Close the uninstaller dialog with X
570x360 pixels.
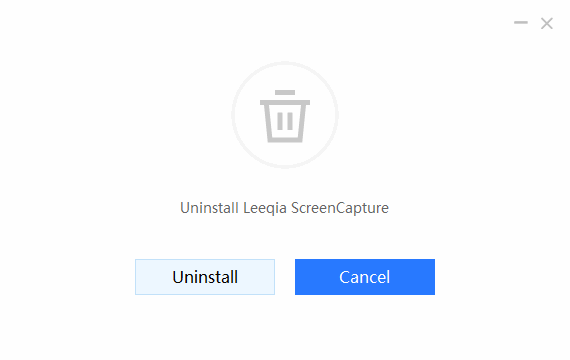546,24
